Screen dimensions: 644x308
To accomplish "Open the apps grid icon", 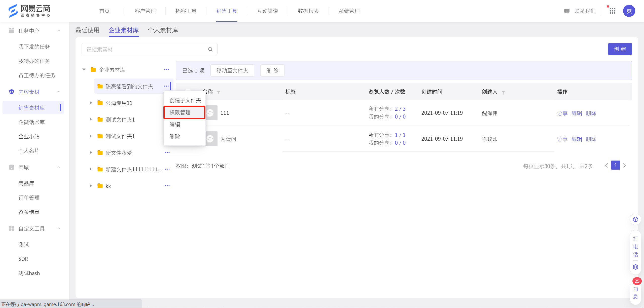I will [x=613, y=11].
